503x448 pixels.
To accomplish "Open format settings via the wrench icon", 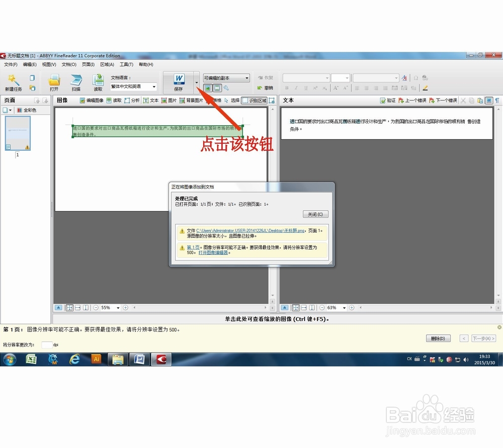I will [x=226, y=88].
